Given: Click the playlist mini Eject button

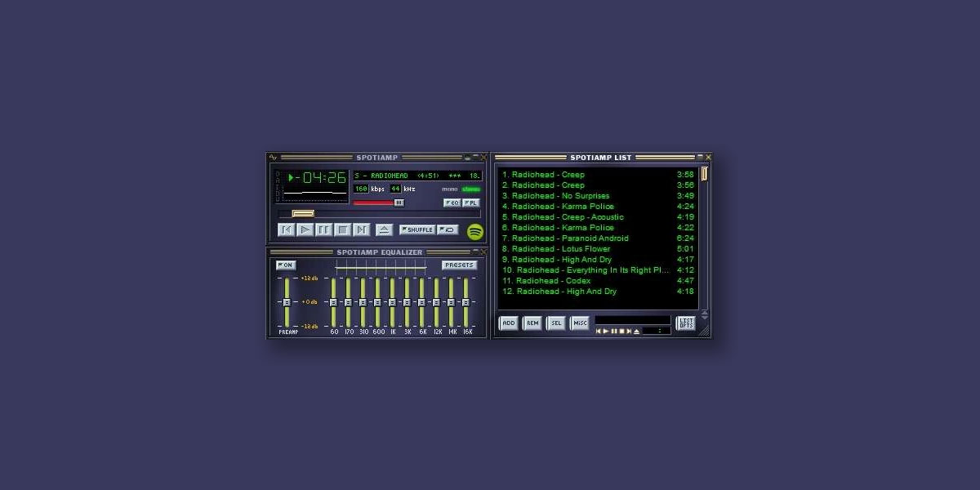Looking at the screenshot, I should click(637, 331).
